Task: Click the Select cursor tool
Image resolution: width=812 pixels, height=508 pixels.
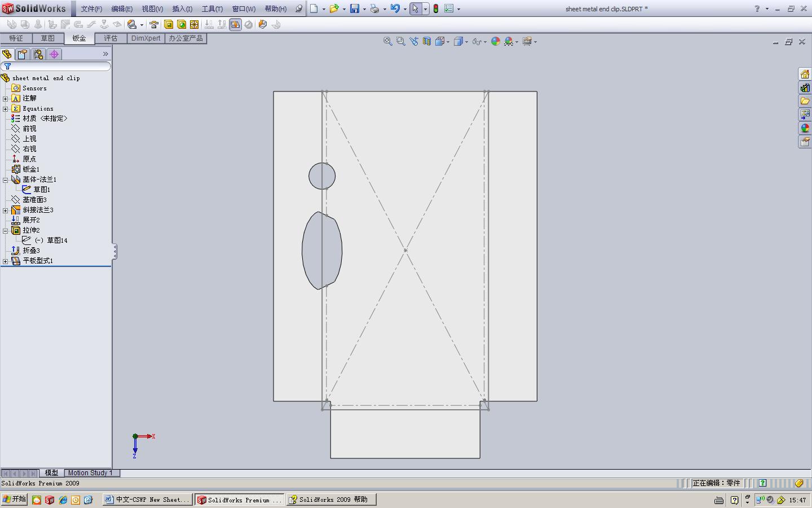Action: click(x=416, y=8)
